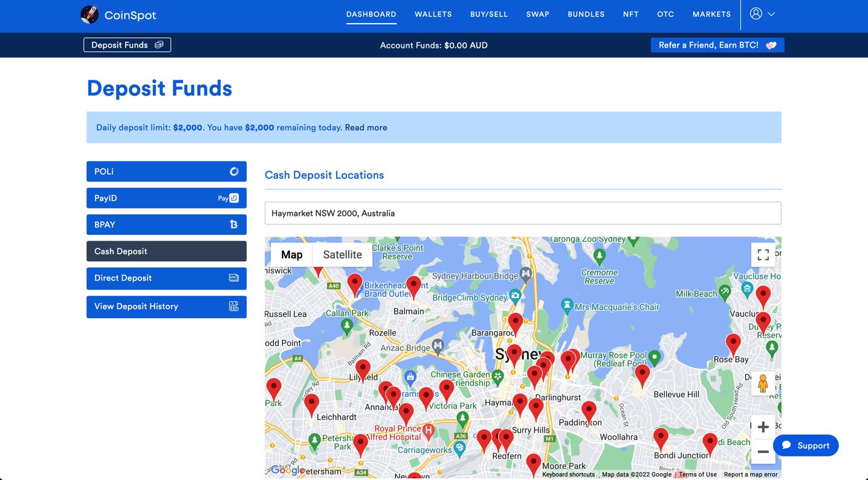Click Refer a Friend, Earn BTC

717,45
